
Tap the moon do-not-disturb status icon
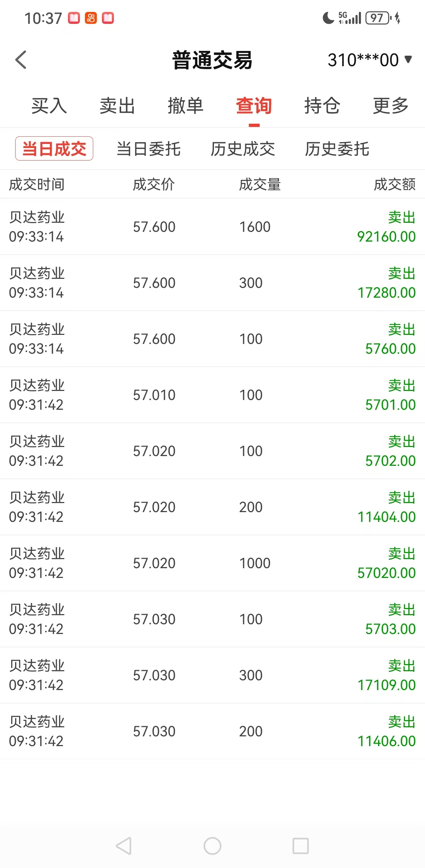pyautogui.click(x=328, y=18)
